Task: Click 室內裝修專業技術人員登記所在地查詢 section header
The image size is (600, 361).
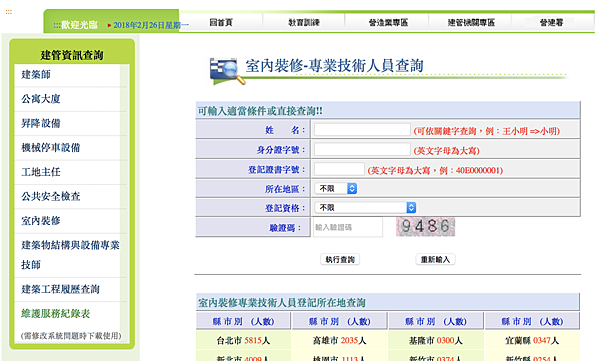Action: tap(282, 303)
